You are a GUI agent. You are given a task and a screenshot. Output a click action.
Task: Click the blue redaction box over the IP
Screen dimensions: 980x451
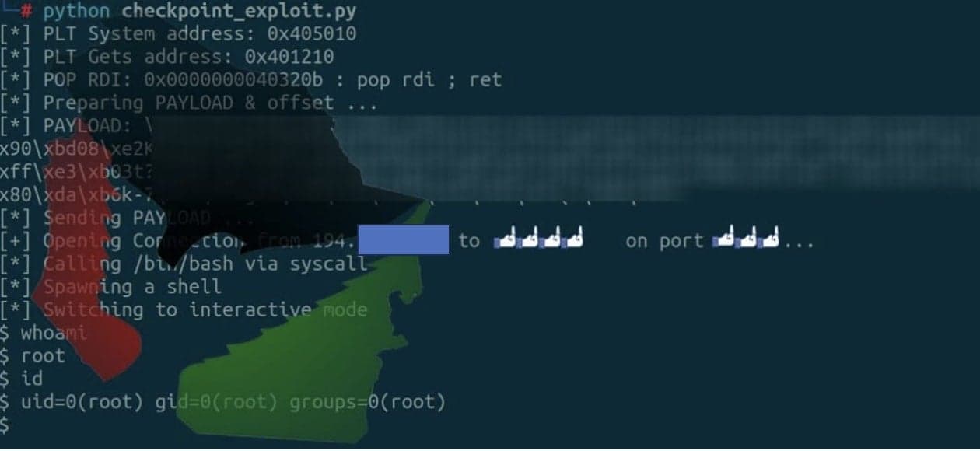[x=404, y=240]
